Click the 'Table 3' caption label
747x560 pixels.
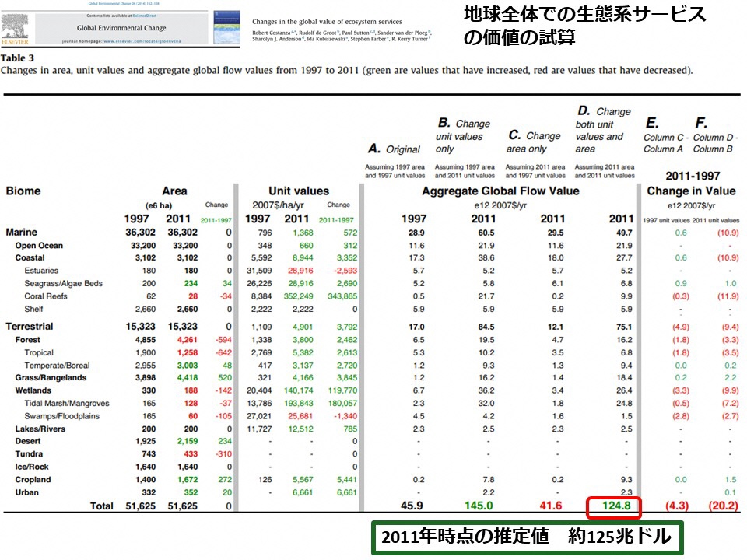(x=17, y=58)
